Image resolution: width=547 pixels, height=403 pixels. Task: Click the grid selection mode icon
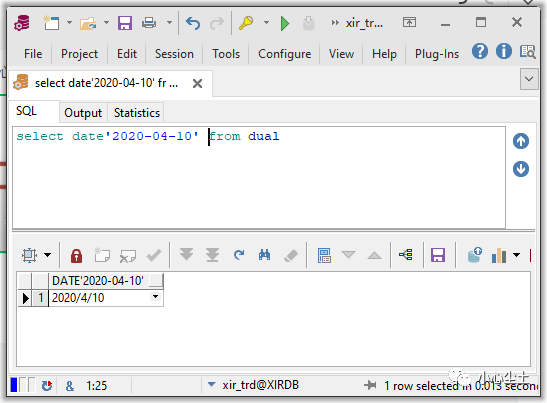(29, 255)
